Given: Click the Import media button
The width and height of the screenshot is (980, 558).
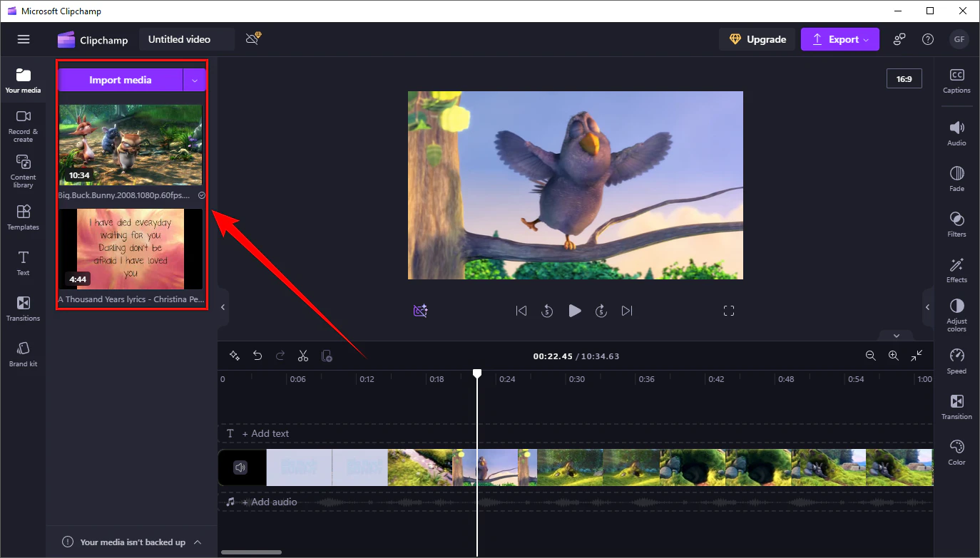Looking at the screenshot, I should click(120, 80).
